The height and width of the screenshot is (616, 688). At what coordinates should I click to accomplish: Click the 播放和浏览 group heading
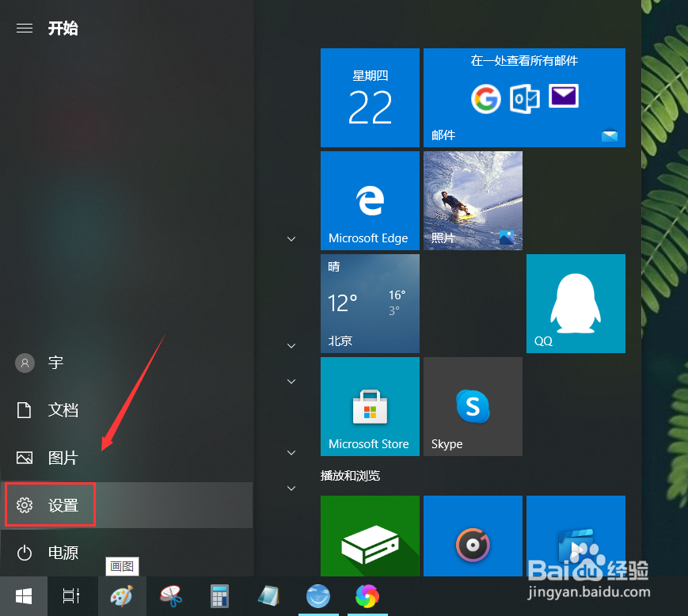[x=350, y=476]
